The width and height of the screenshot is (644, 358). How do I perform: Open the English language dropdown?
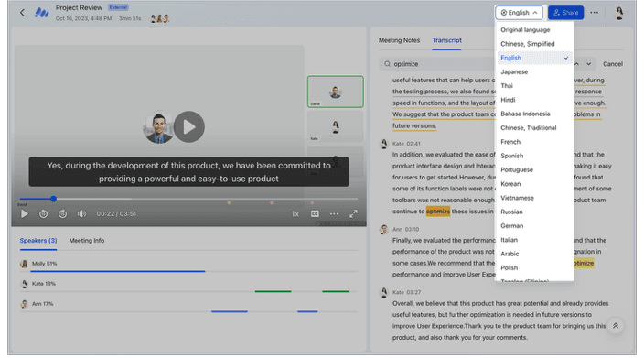(x=520, y=13)
